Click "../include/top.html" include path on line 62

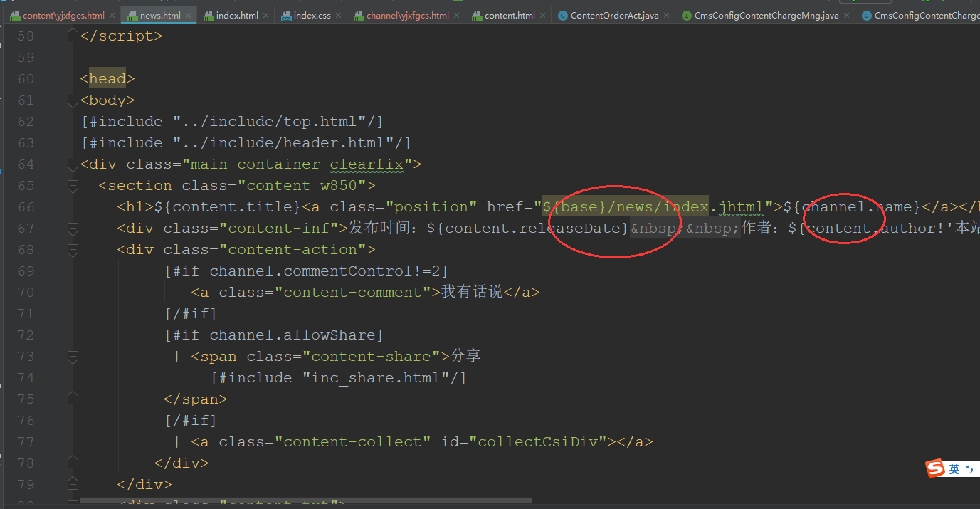(x=275, y=121)
